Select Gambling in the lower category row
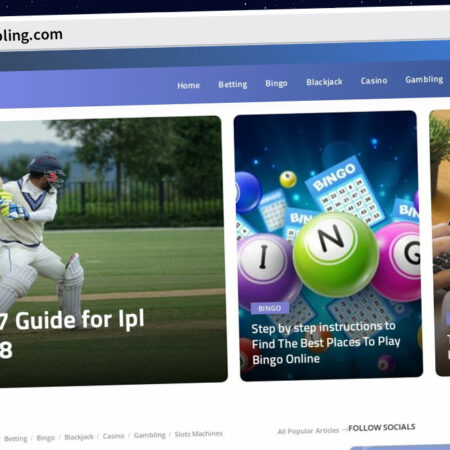450x450 pixels. pos(149,435)
